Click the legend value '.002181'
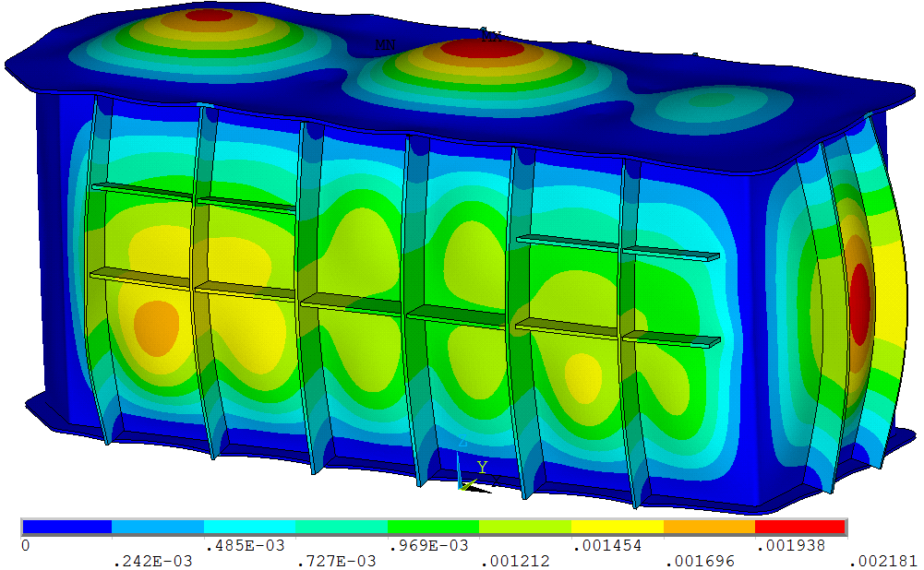 point(882,561)
